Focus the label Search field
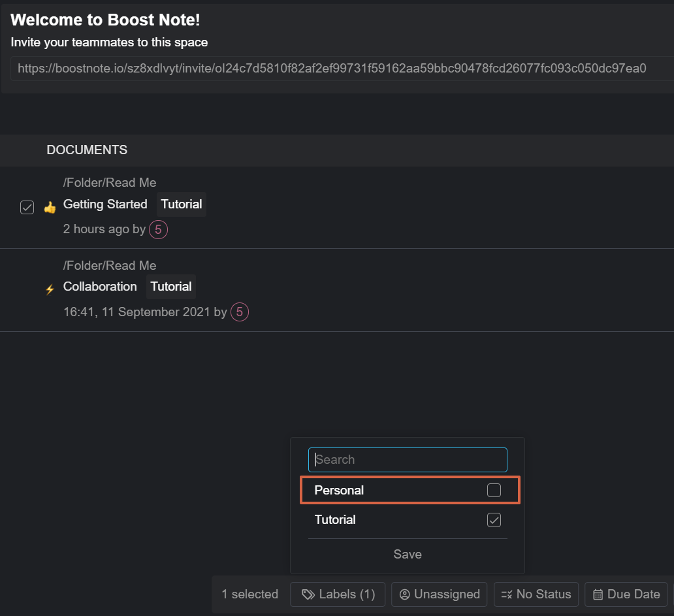Viewport: 674px width, 616px height. click(x=408, y=459)
